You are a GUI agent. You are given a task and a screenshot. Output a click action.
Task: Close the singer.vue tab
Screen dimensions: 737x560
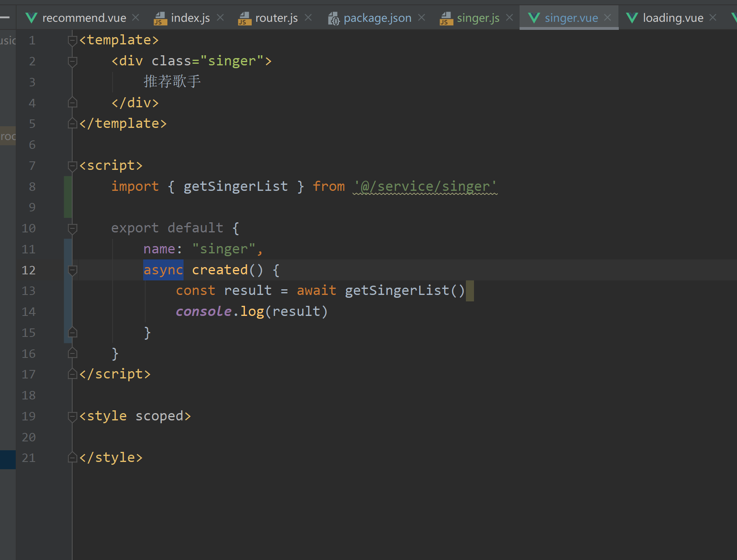[608, 18]
